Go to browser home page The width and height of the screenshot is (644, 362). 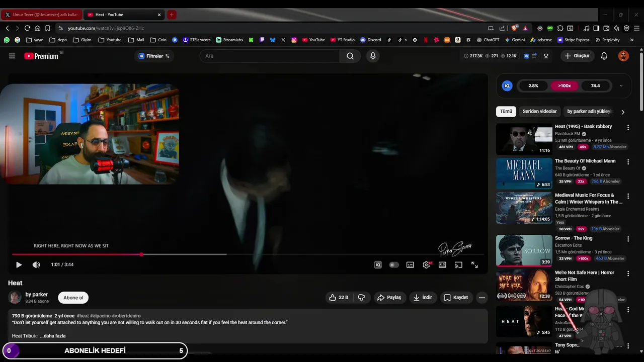(37, 28)
